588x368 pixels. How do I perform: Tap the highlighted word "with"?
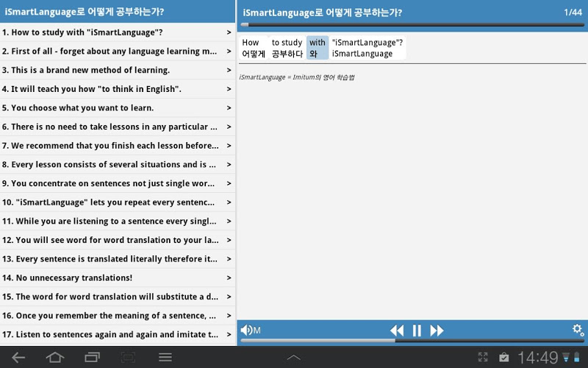pos(318,48)
